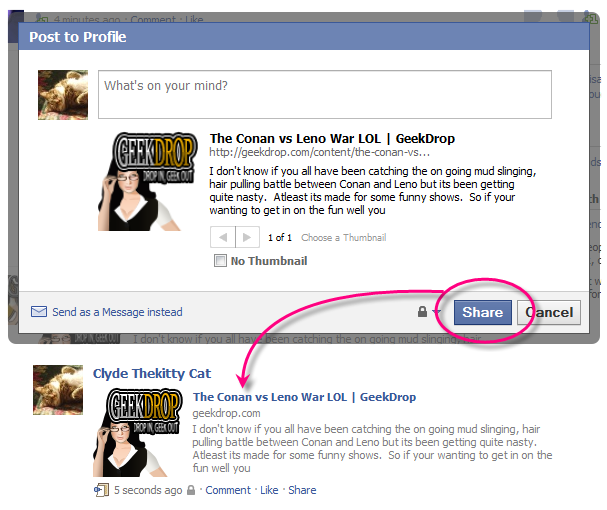607x510 pixels.
Task: Click the previous thumbnail arrow button
Action: [x=222, y=238]
